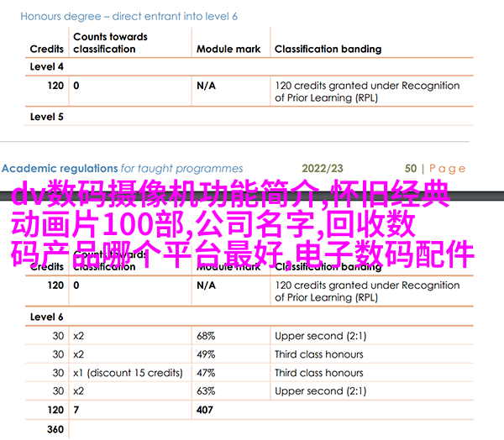504x440 pixels.
Task: Click the '7' weighting total beside 407
Action: pyautogui.click(x=76, y=410)
